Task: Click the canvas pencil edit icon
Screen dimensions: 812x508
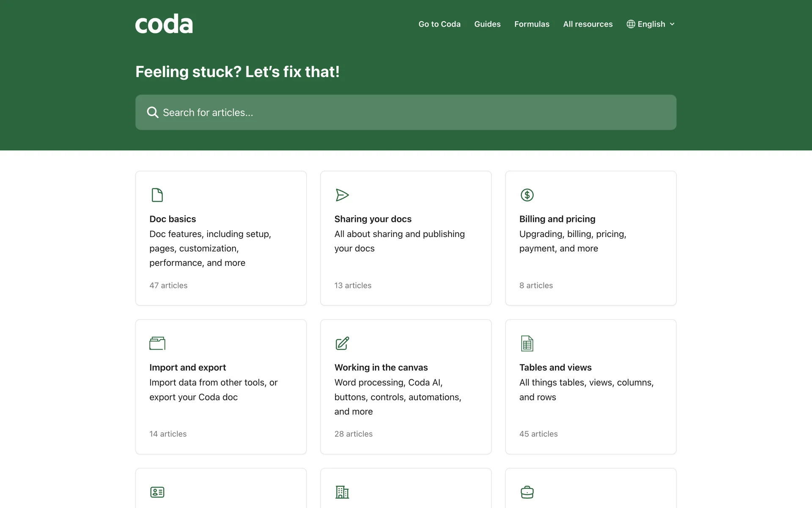Action: pyautogui.click(x=342, y=343)
